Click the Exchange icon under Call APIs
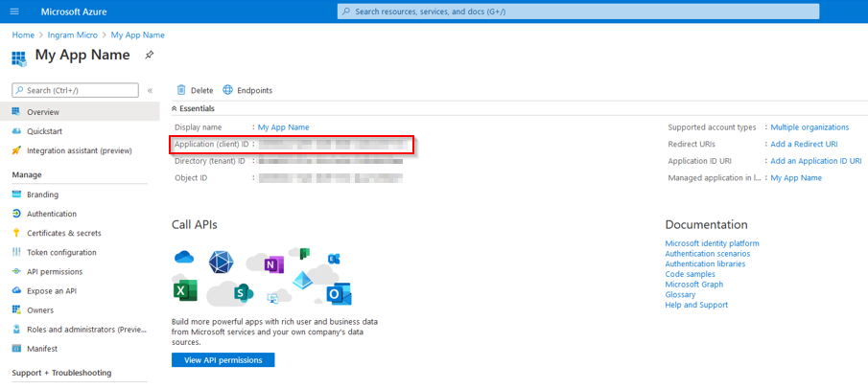 pyautogui.click(x=334, y=259)
